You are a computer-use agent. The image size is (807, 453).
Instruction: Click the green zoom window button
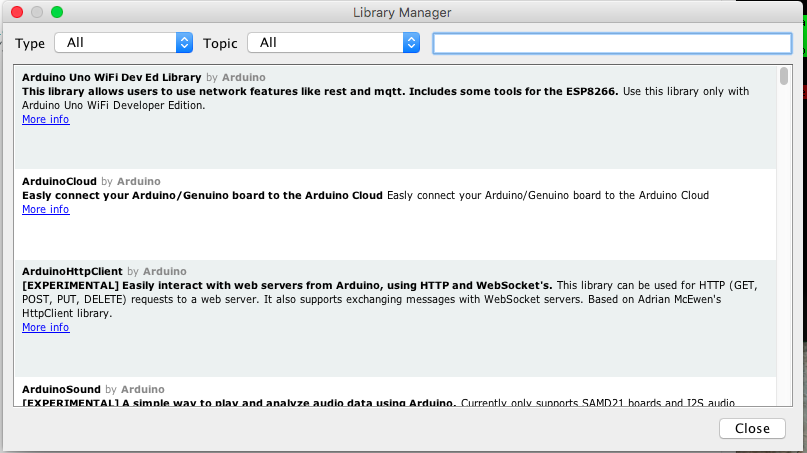pyautogui.click(x=57, y=12)
